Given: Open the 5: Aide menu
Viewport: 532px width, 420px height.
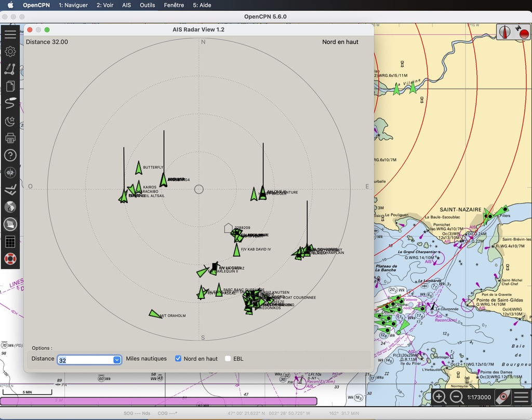Looking at the screenshot, I should pyautogui.click(x=202, y=5).
